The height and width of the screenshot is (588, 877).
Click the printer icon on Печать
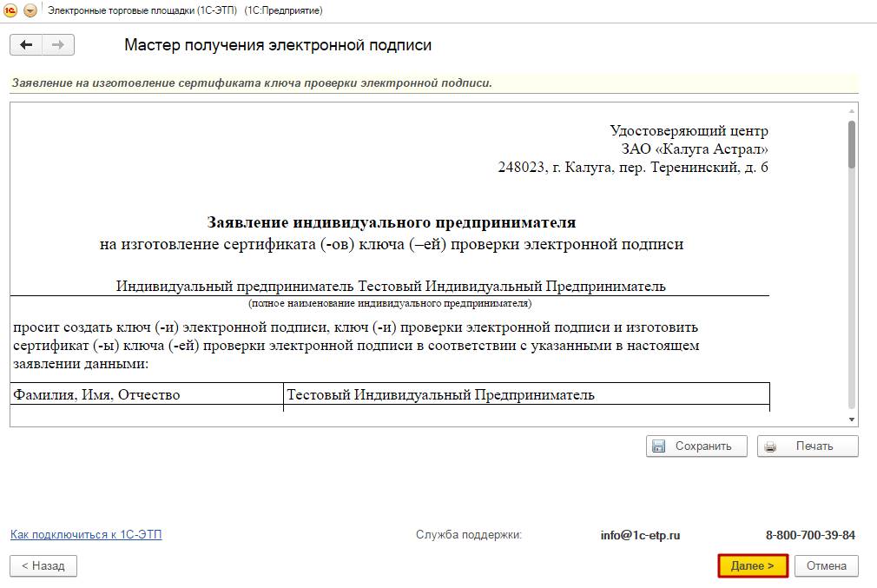[x=771, y=446]
